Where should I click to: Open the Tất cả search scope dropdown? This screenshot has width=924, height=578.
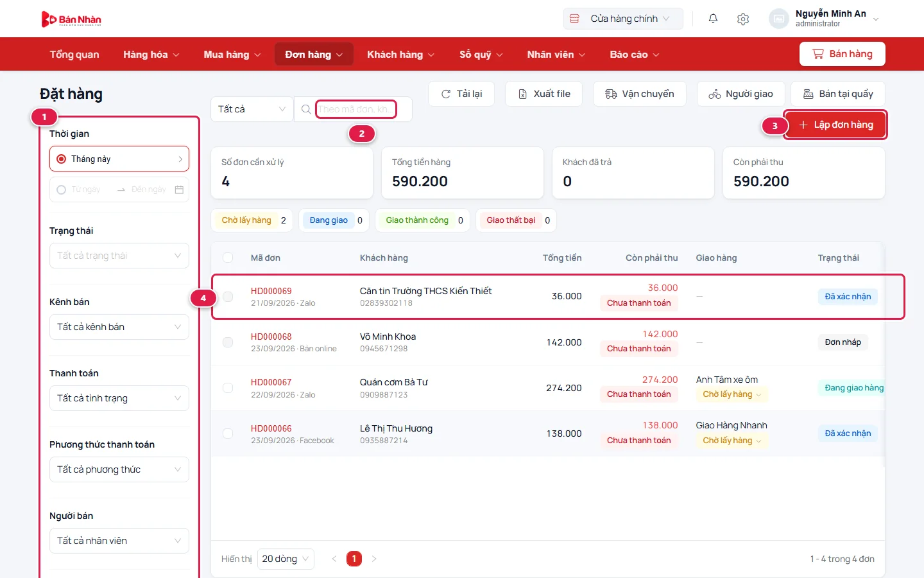[252, 109]
